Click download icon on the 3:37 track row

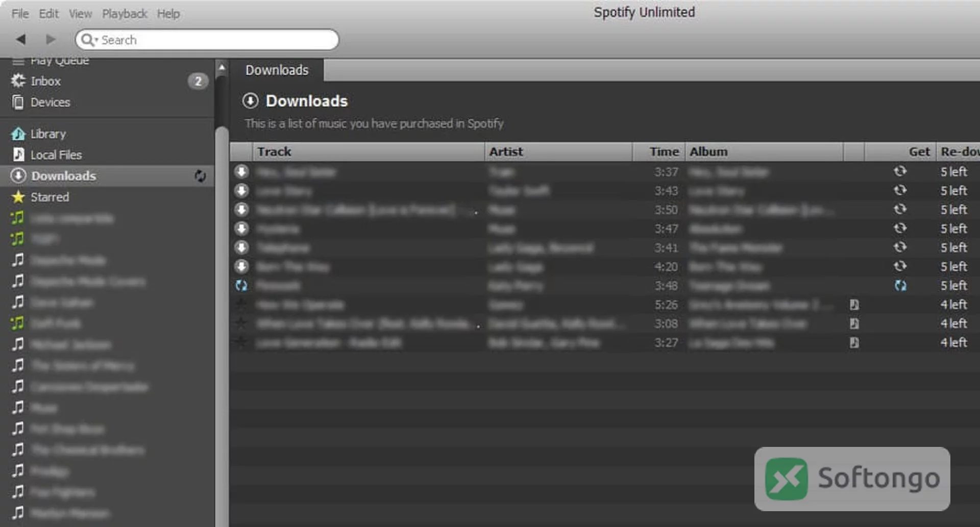coord(241,171)
